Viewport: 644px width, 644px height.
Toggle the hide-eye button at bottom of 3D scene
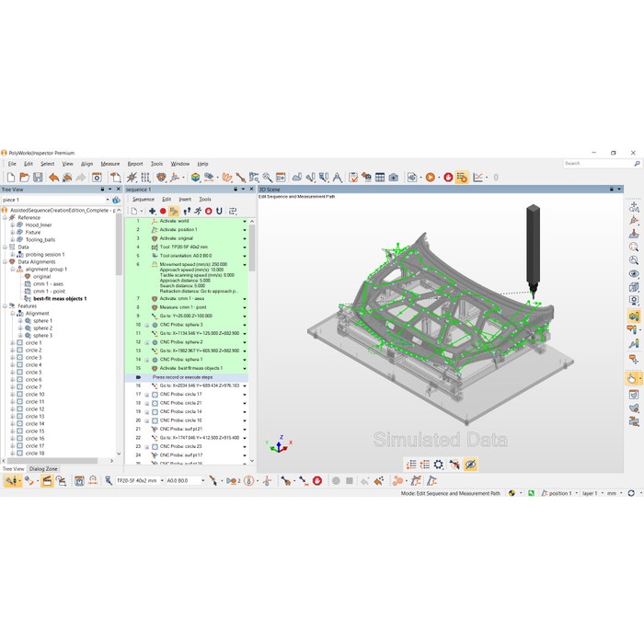[470, 465]
